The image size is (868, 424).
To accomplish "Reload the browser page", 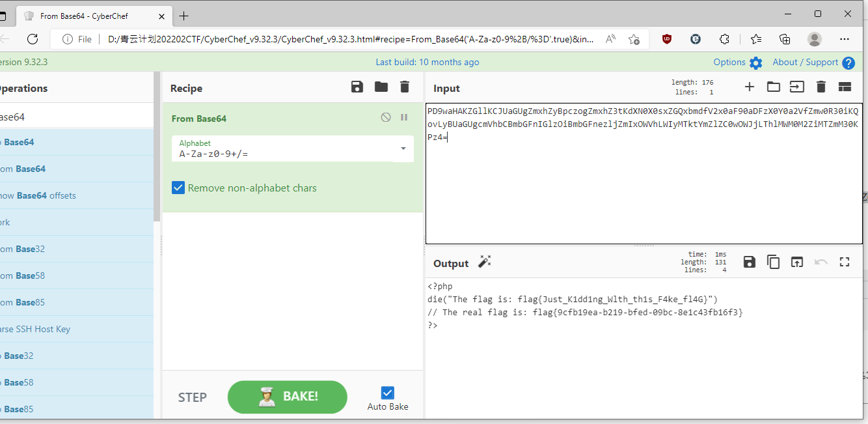I will coord(33,39).
